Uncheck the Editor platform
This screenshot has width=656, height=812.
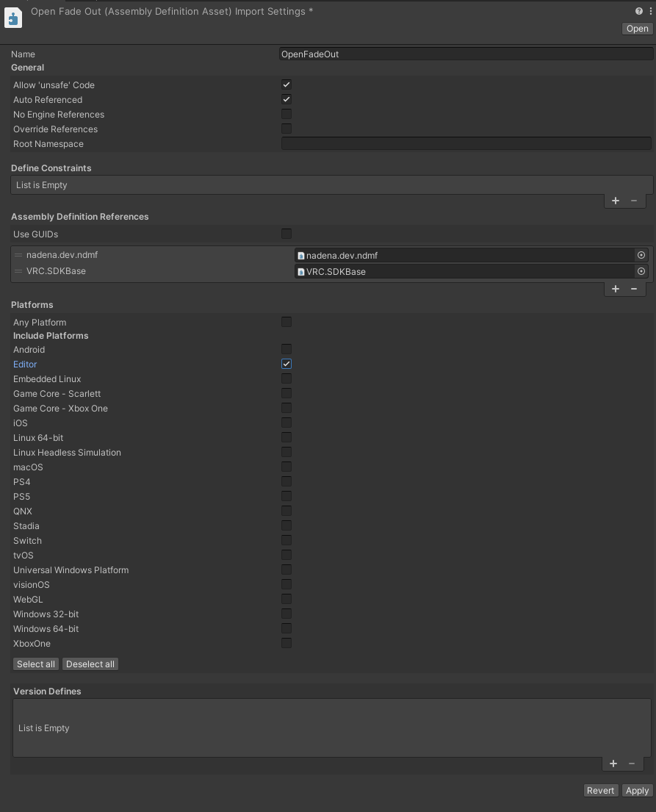[286, 364]
